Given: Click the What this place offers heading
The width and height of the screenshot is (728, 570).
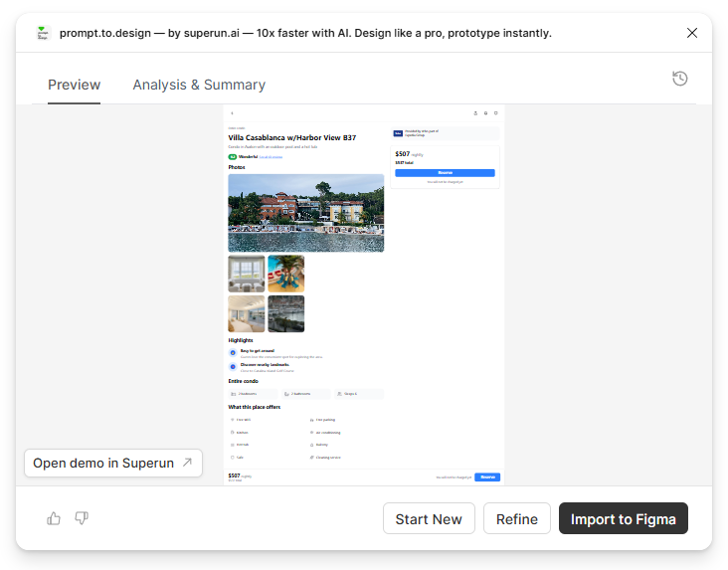Looking at the screenshot, I should point(255,407).
